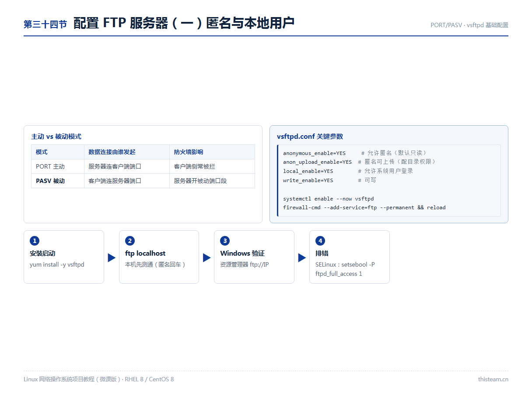
Task: Click the section label 第三十四节
Action: click(45, 25)
